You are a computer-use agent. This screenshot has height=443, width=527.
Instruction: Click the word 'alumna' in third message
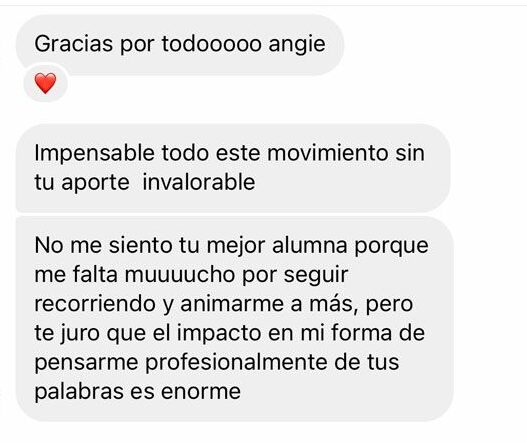(310, 245)
